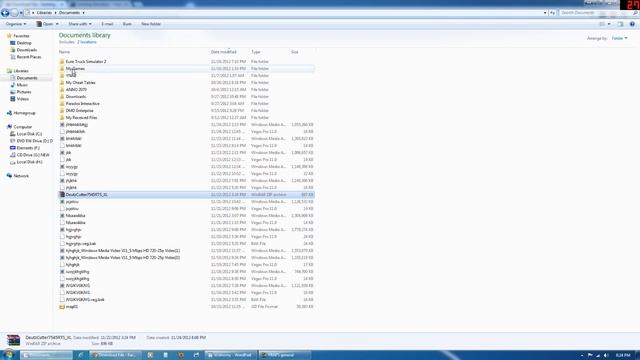The width and height of the screenshot is (640, 360).
Task: Open the Share with dropdown
Action: pos(80,24)
